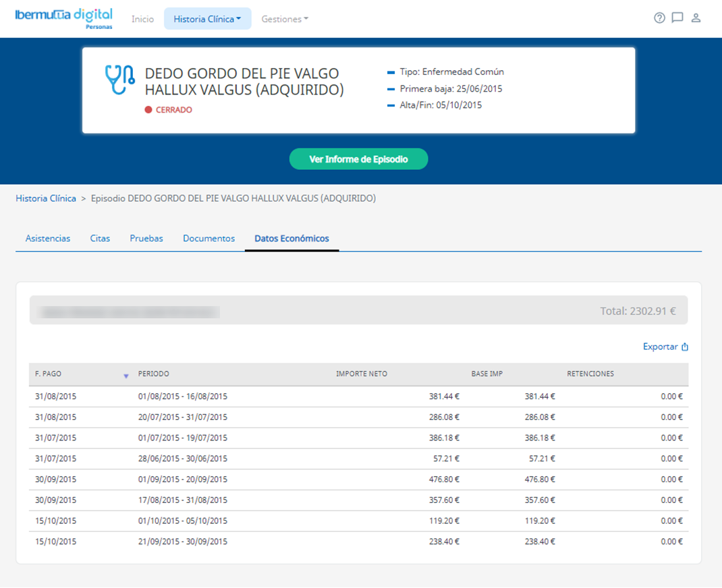The image size is (722, 588).
Task: Click the export share icon
Action: pyautogui.click(x=685, y=347)
